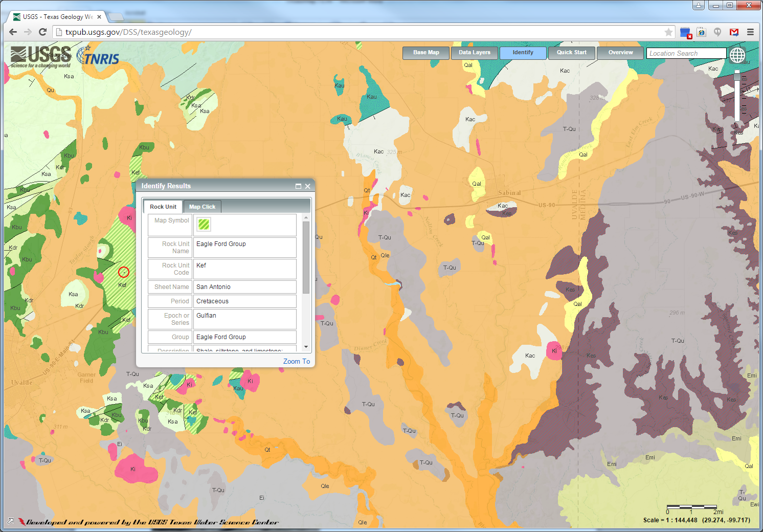This screenshot has height=532, width=763.
Task: Click the Gmail extension icon
Action: (734, 32)
